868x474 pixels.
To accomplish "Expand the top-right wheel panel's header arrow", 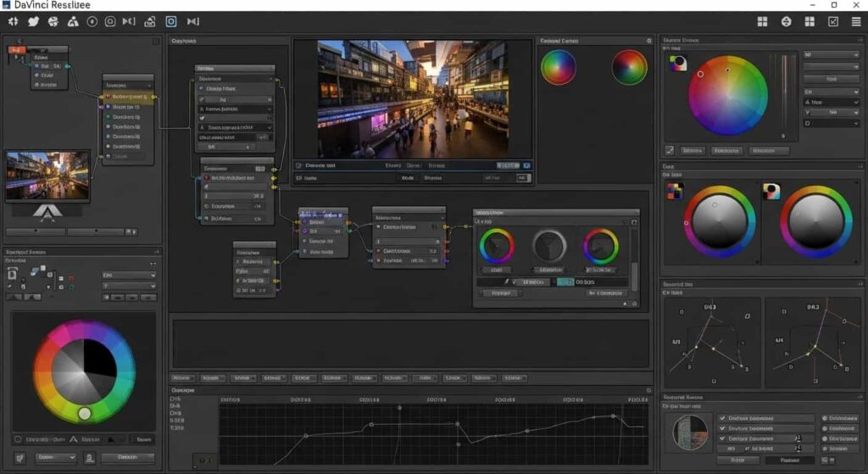I will pyautogui.click(x=860, y=40).
